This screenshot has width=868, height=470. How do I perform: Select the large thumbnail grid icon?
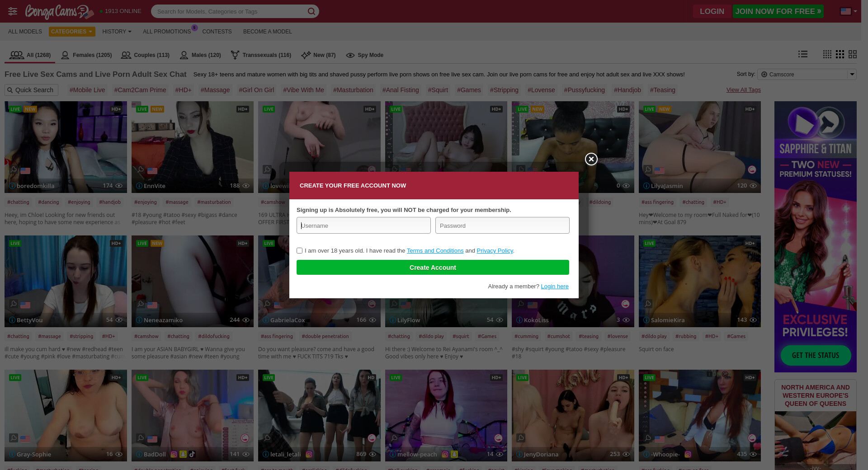click(853, 54)
